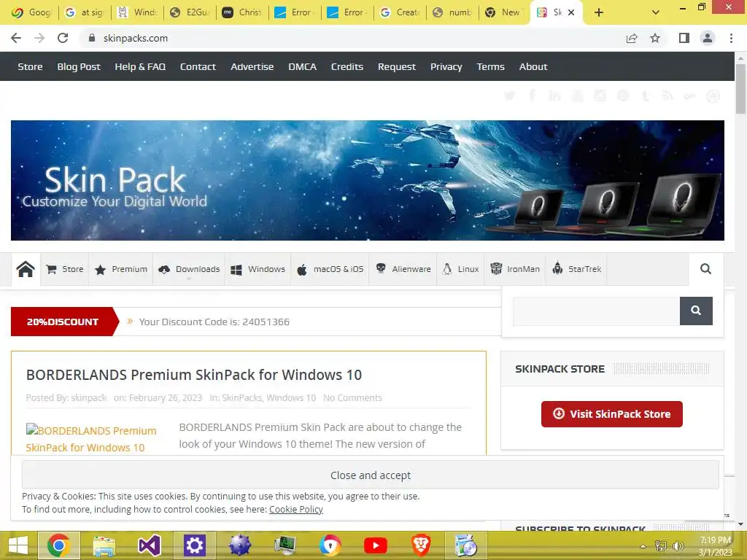This screenshot has width=747, height=560.
Task: Open the Cookie Policy link
Action: pos(296,509)
